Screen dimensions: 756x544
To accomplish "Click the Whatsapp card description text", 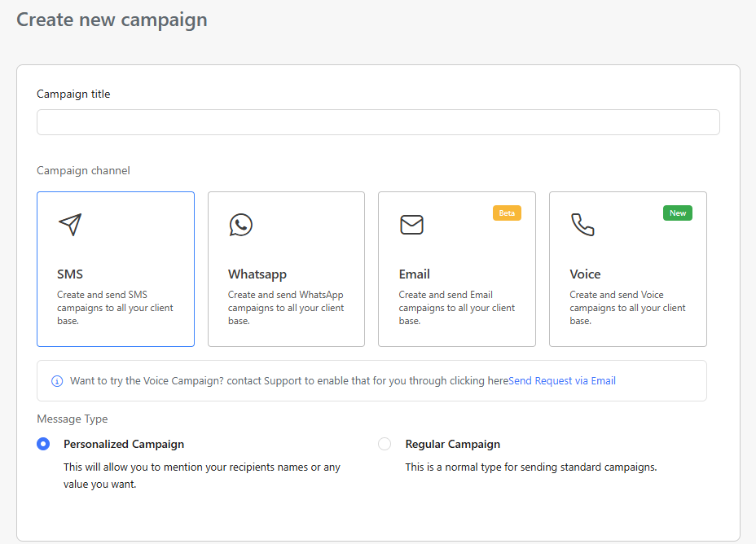I will (x=286, y=308).
